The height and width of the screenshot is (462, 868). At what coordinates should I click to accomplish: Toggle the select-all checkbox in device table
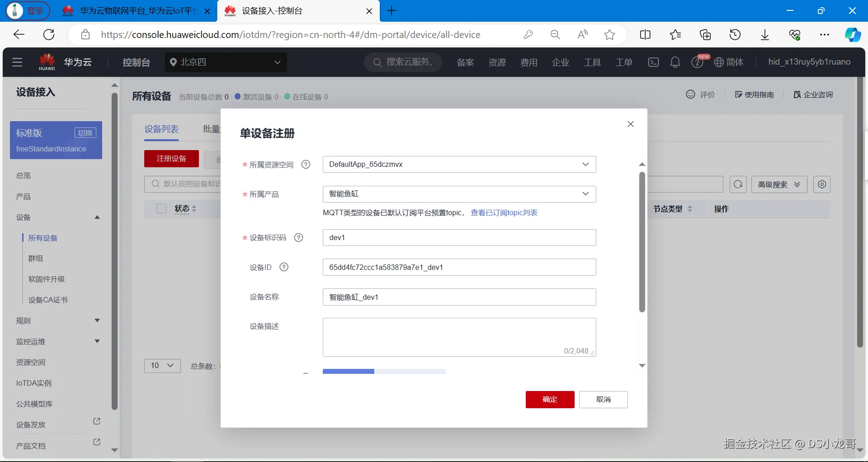pos(161,209)
